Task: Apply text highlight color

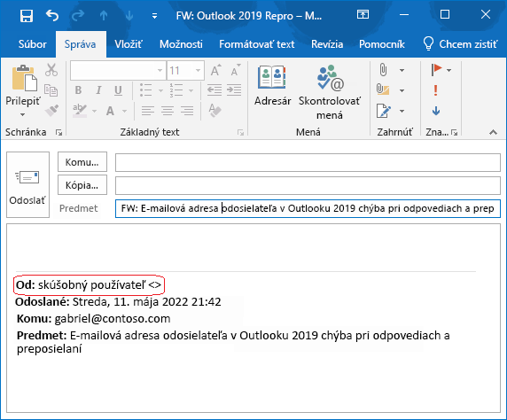Action: 80,111
